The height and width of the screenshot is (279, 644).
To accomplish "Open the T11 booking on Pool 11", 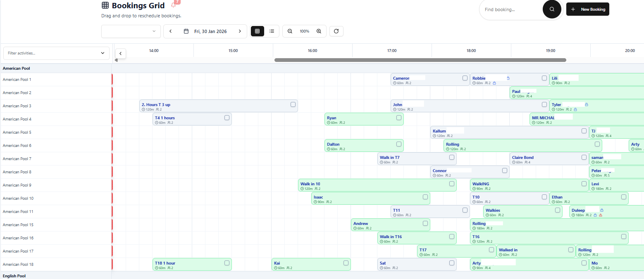I will click(430, 212).
